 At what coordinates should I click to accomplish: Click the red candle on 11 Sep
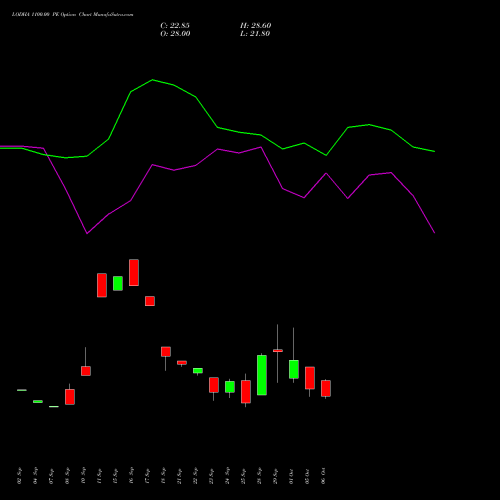tap(102, 285)
